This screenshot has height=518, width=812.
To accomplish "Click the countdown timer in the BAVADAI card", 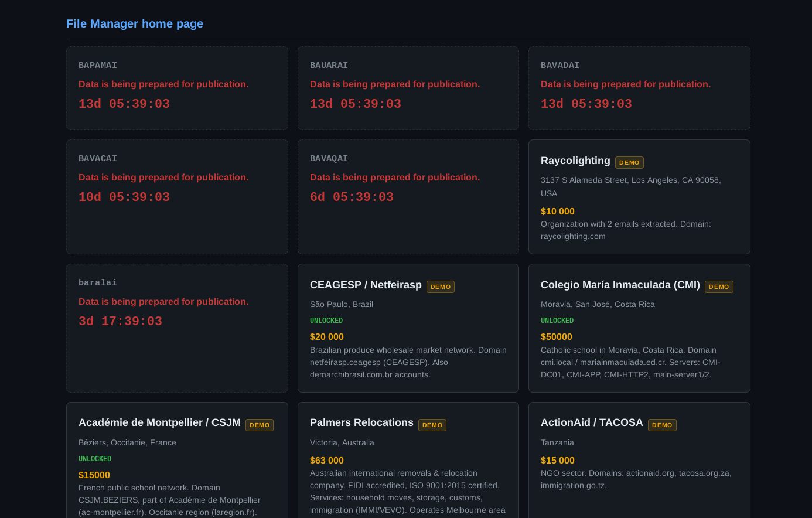I will point(586,104).
